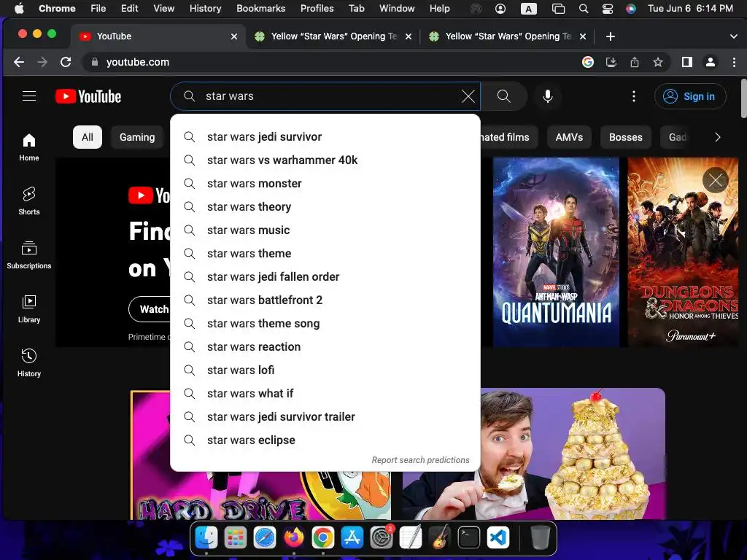Choose suggestion star wars reaction
The image size is (747, 560).
click(325, 346)
